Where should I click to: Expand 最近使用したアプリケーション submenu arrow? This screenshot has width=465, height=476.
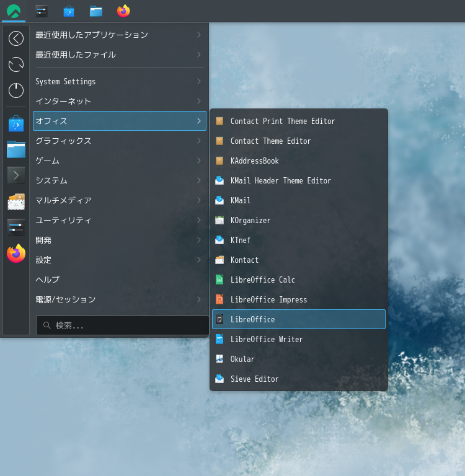tap(199, 35)
